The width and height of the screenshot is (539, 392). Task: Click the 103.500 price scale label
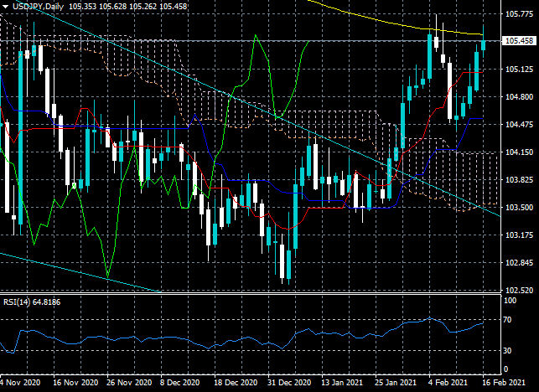tap(519, 208)
